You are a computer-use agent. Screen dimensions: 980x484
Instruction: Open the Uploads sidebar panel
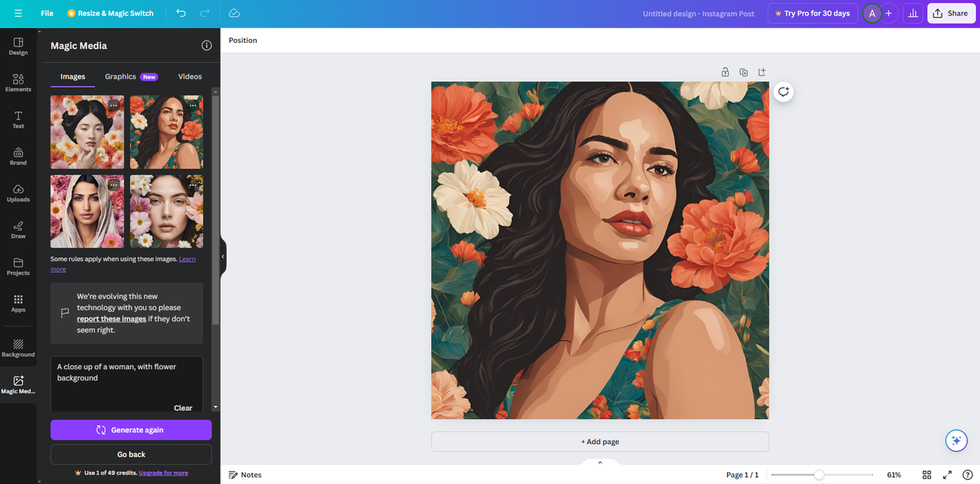pos(18,193)
